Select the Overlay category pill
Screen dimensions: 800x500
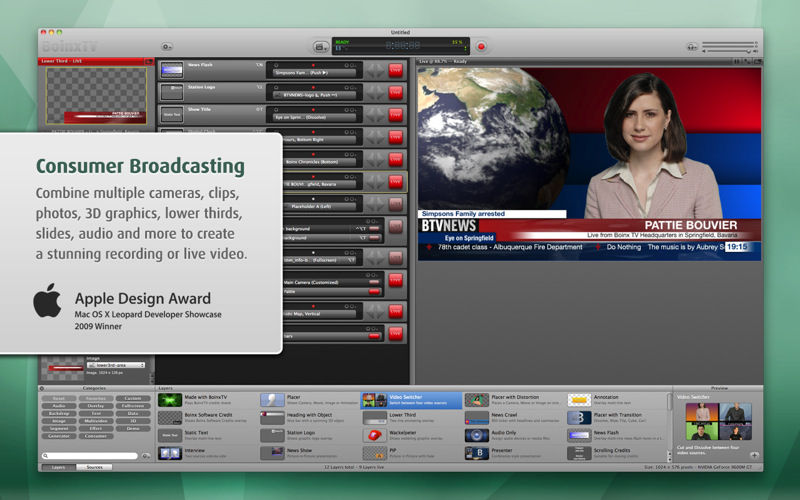(96, 406)
